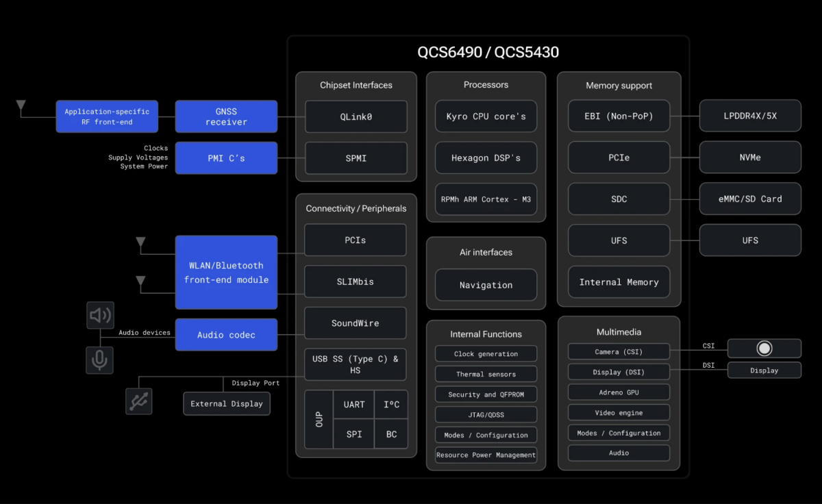Click the upper WLAN antenna icon
The image size is (822, 504).
tap(140, 241)
